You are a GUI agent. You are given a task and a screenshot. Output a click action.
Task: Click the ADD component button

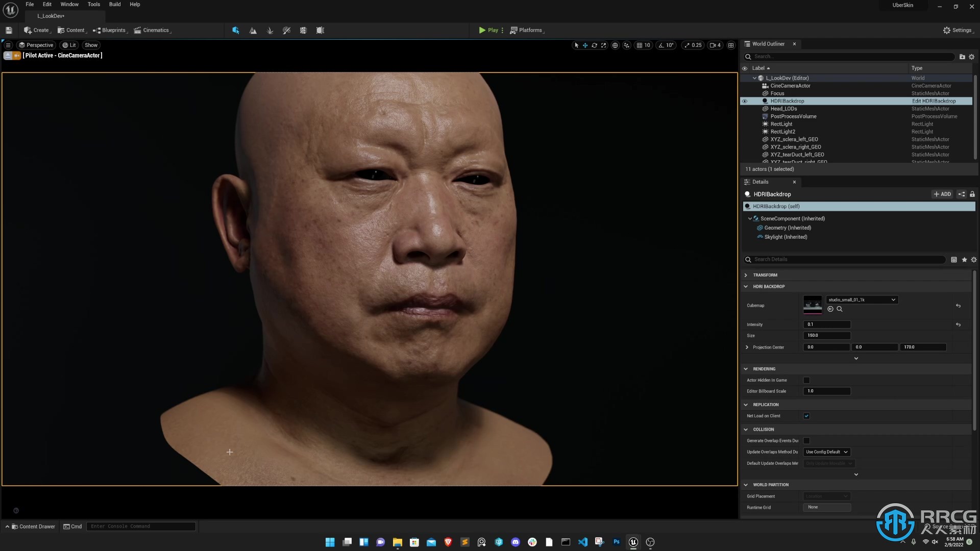(942, 194)
